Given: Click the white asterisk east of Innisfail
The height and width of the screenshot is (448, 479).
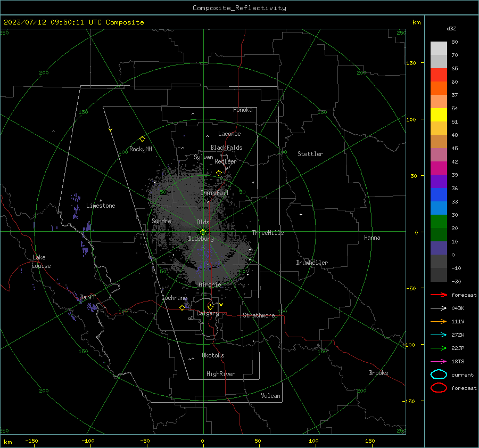Looking at the screenshot, I should click(253, 183).
